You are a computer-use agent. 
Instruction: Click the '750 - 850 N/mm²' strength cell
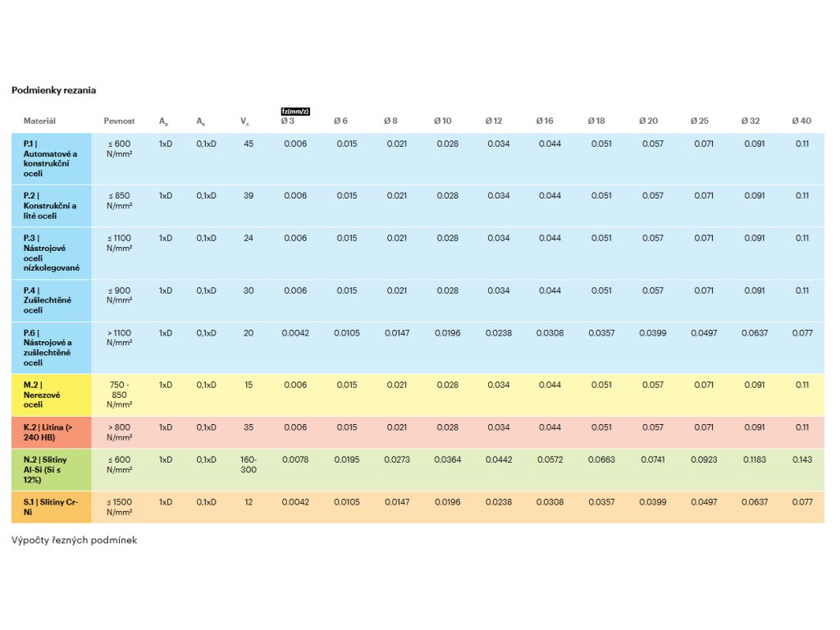(119, 395)
